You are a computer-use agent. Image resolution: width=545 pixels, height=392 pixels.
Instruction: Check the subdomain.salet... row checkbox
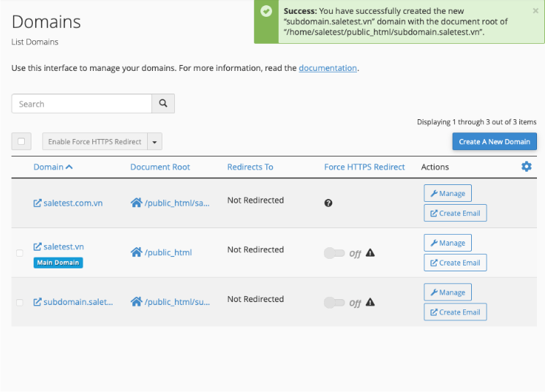click(20, 302)
